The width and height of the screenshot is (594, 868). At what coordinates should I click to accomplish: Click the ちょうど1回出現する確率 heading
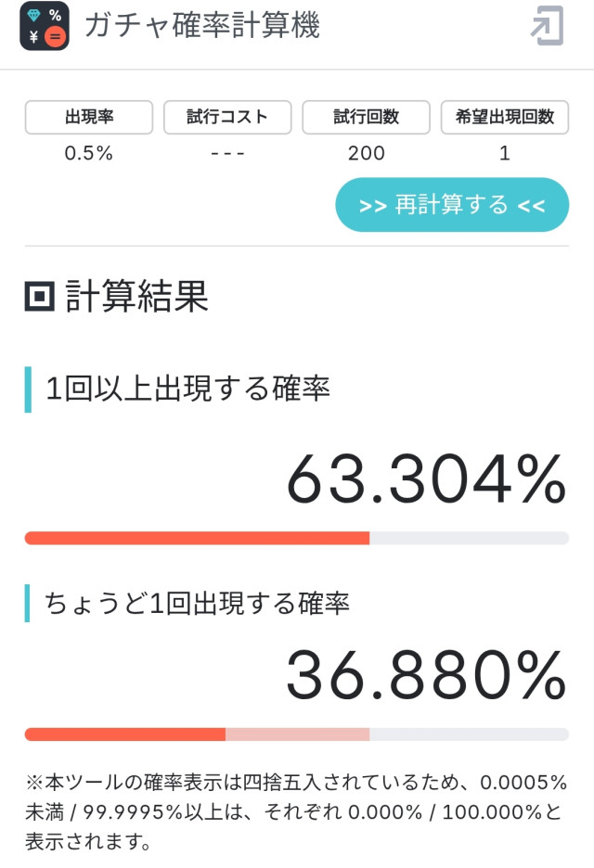tap(197, 604)
